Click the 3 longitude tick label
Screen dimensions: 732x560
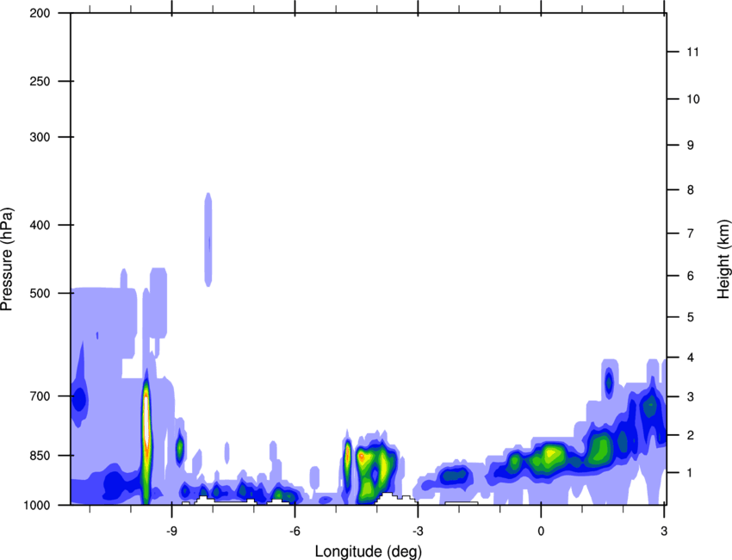pos(664,531)
